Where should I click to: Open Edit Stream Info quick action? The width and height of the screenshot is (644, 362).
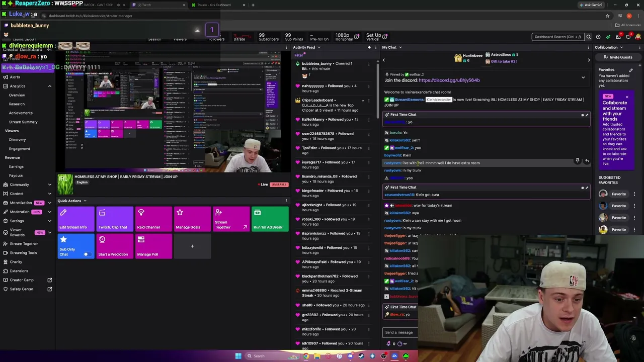(75, 219)
